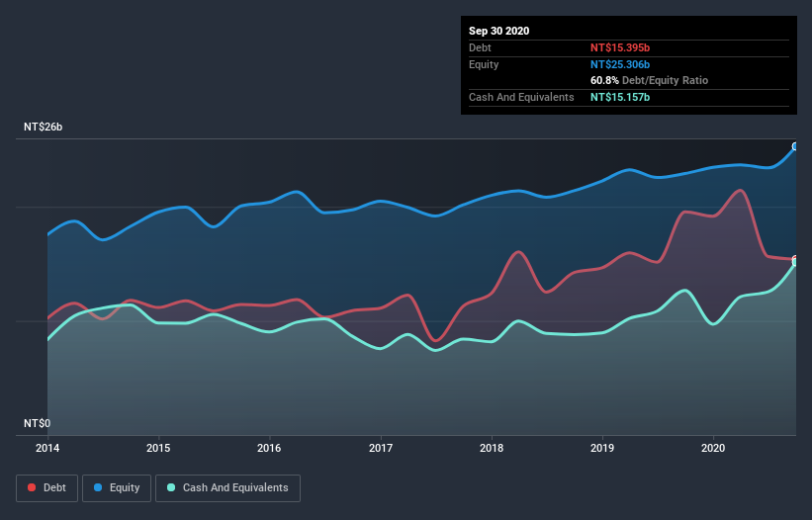Image resolution: width=812 pixels, height=520 pixels.
Task: Click the 2015 x-axis label
Action: tap(158, 448)
